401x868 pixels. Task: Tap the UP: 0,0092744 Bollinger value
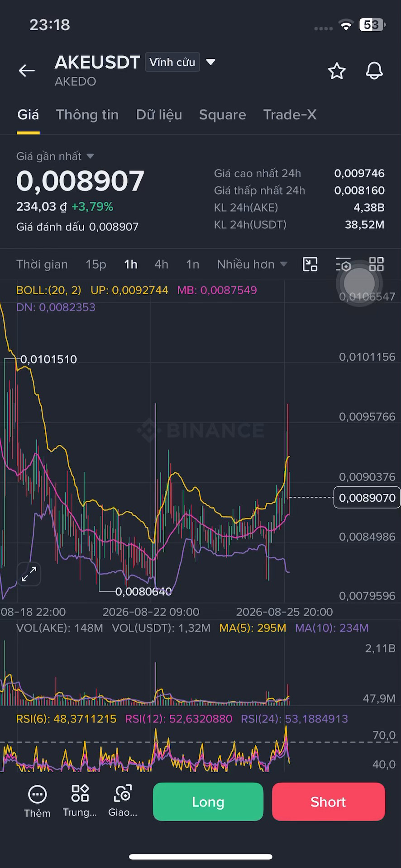129,290
